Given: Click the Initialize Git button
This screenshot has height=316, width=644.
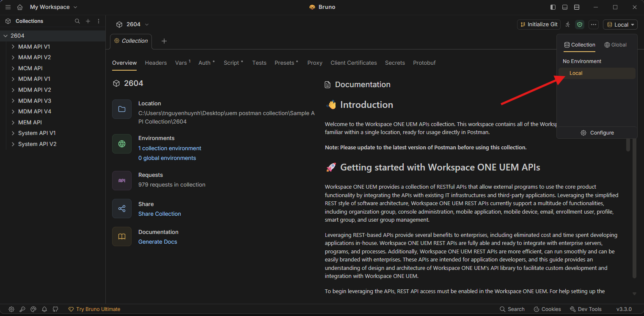Looking at the screenshot, I should pyautogui.click(x=539, y=25).
